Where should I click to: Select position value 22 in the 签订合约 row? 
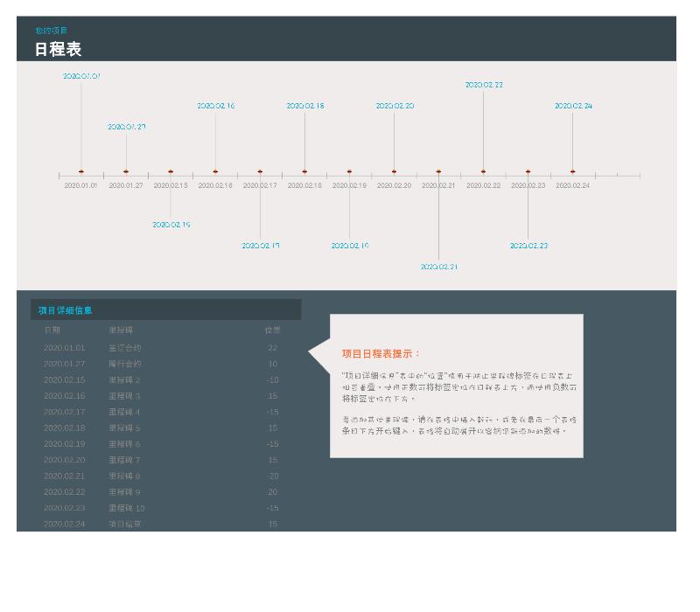coord(273,348)
